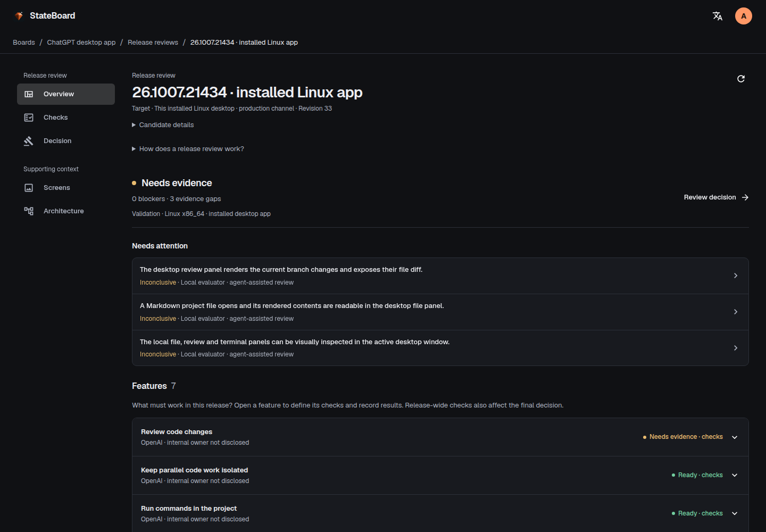
Task: Open the user avatar A menu
Action: pyautogui.click(x=744, y=16)
